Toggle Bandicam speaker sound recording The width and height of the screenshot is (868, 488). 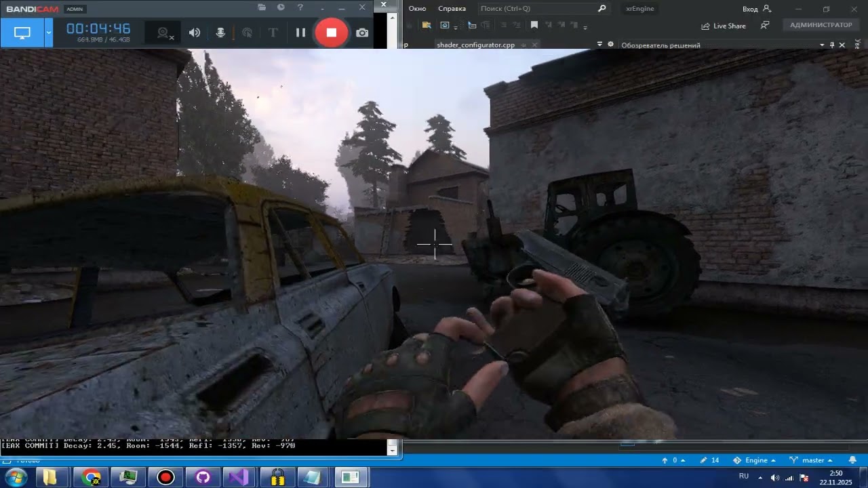pos(195,33)
